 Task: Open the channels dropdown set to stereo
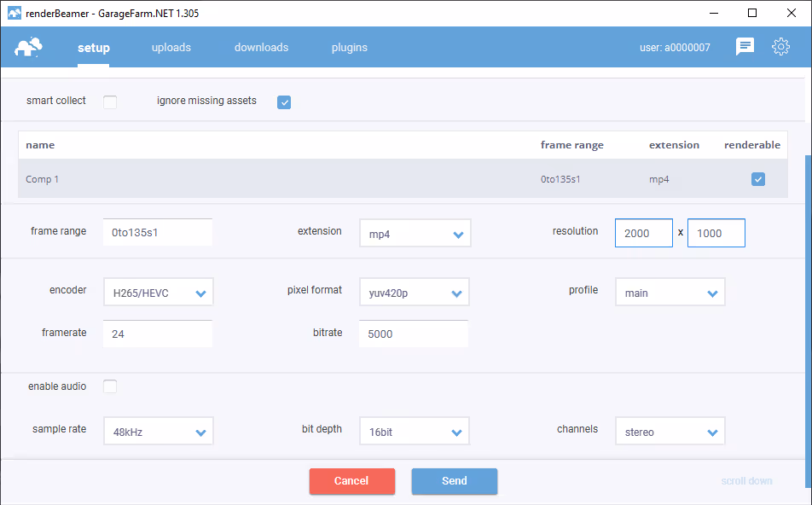[670, 431]
